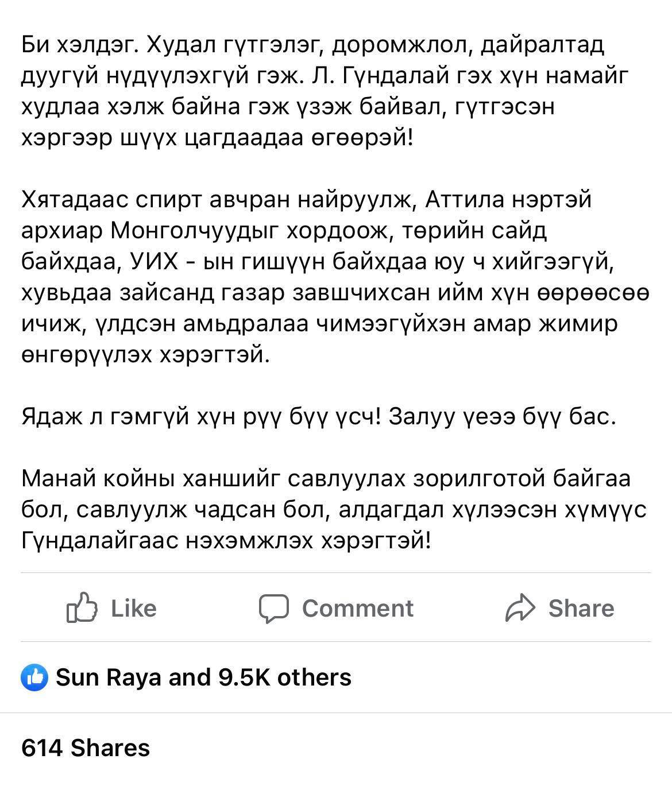Open the Sun Raya name link
The width and height of the screenshot is (672, 786).
(x=109, y=677)
